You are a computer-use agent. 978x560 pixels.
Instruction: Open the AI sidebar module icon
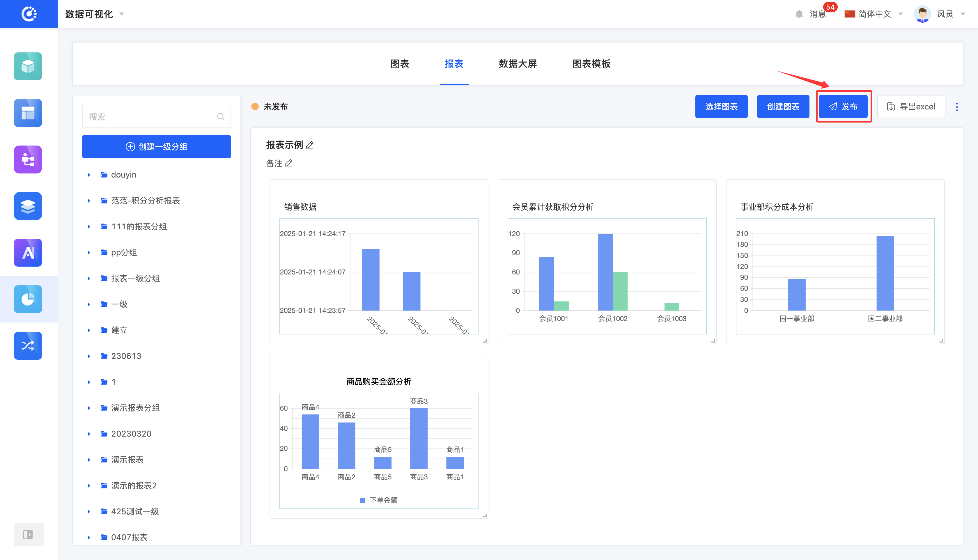(x=28, y=252)
